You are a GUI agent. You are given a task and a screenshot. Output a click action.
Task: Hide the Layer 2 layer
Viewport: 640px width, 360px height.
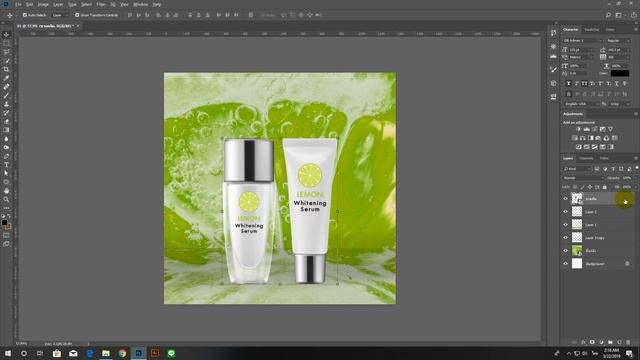tap(566, 212)
